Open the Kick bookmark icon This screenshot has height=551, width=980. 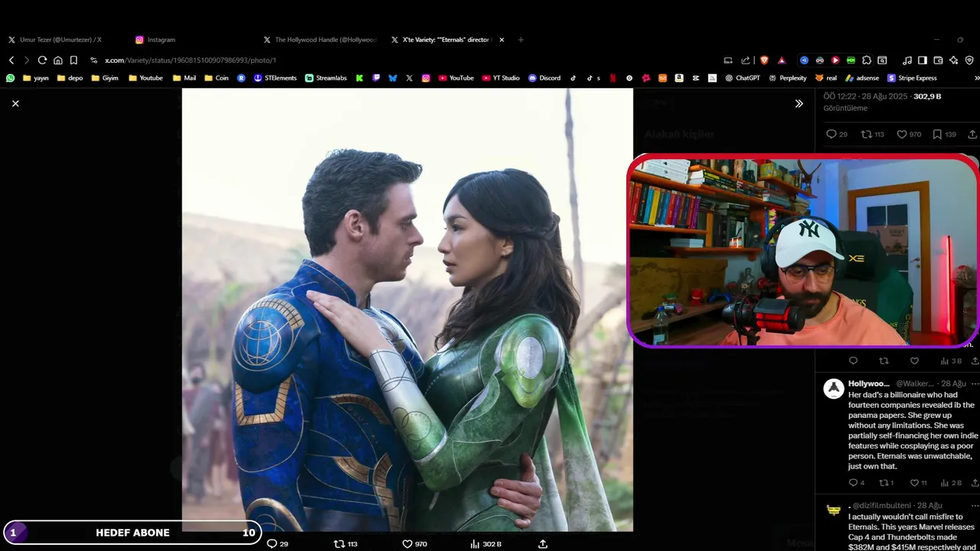point(359,78)
